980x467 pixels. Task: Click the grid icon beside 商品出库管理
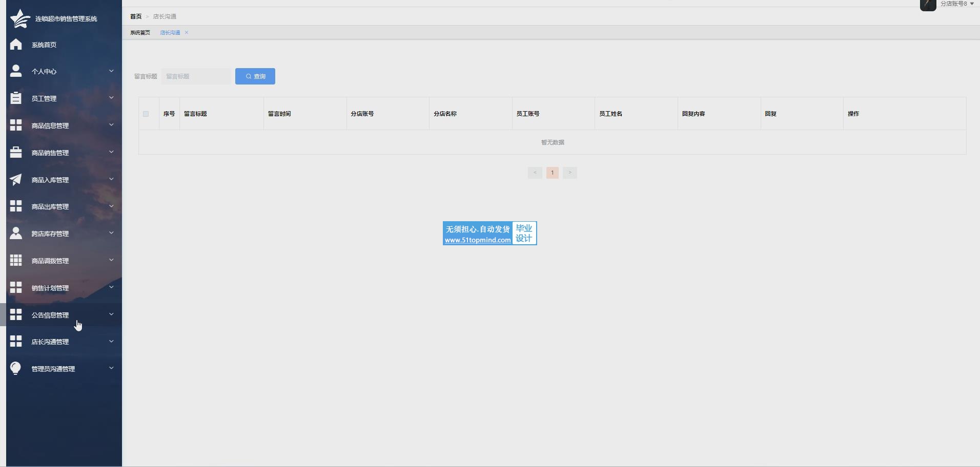coord(16,206)
